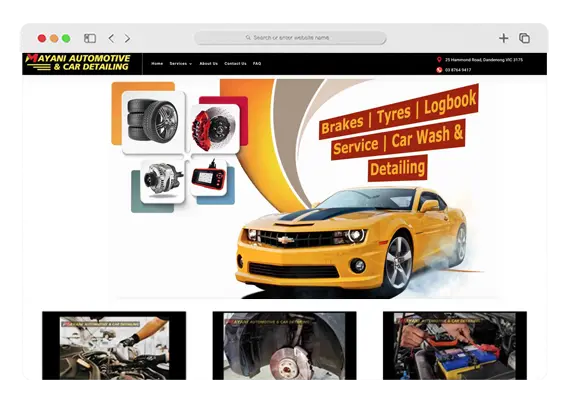Show tab overview icon
Image resolution: width=575 pixels, height=405 pixels.
click(x=524, y=38)
